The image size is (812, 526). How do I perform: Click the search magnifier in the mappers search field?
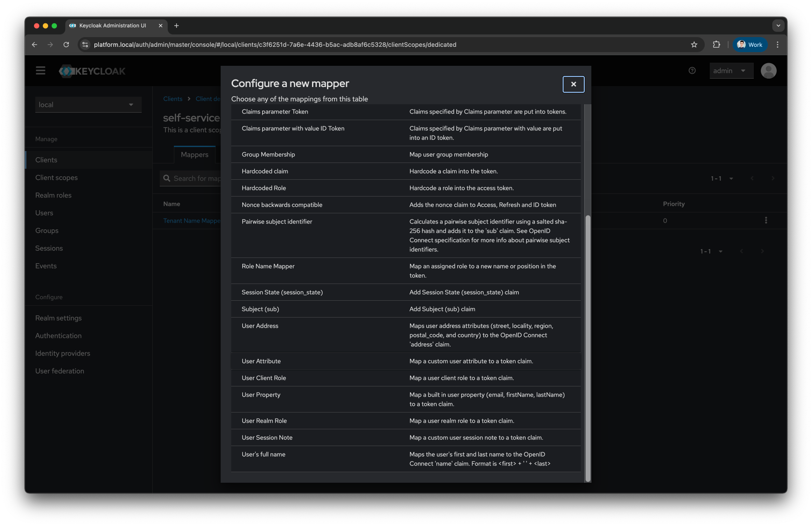coord(167,178)
